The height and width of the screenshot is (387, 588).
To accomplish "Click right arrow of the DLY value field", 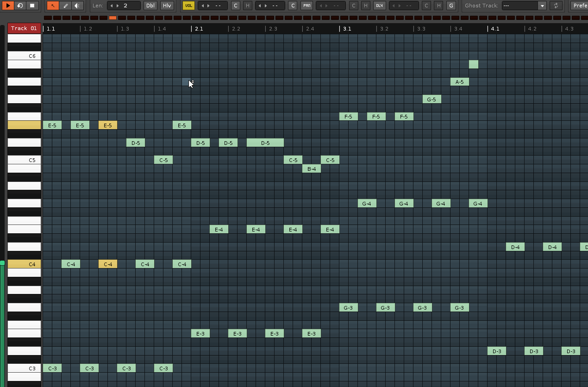I will (400, 6).
